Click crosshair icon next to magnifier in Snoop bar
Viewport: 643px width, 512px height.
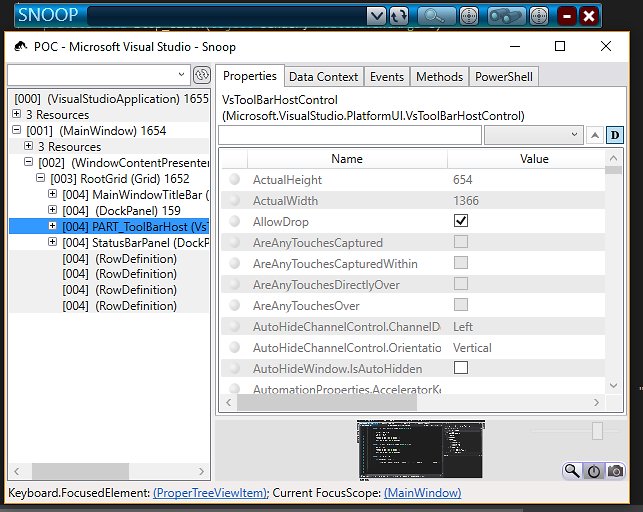tap(469, 16)
